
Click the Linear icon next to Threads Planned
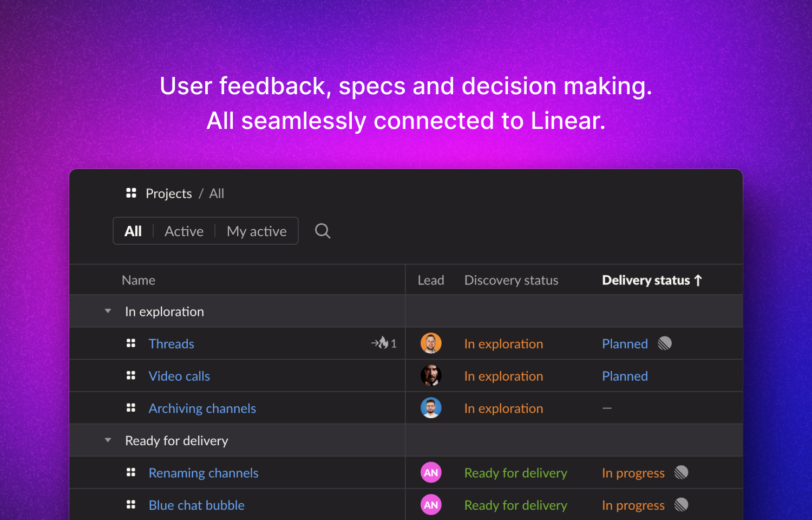[665, 343]
